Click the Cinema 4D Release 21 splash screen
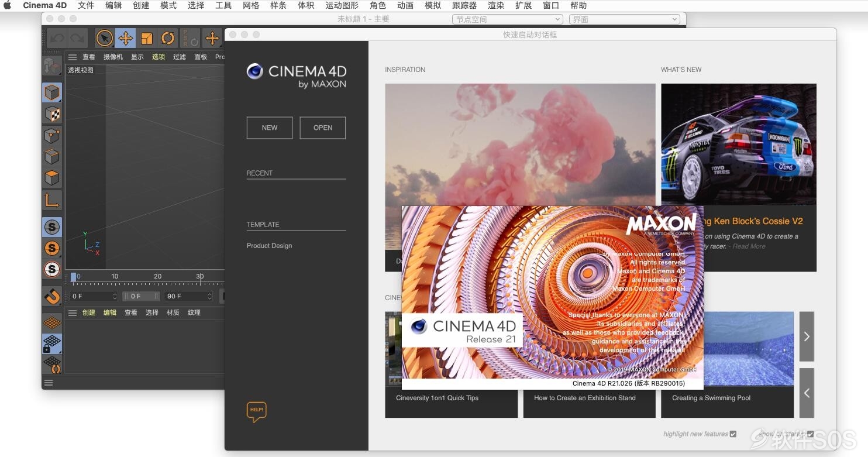The height and width of the screenshot is (457, 868). 552,297
